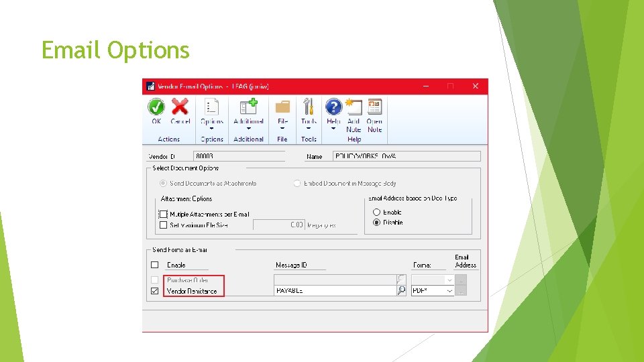The image size is (644, 362).
Task: Expand the Tools dropdown arrow
Action: (x=309, y=129)
